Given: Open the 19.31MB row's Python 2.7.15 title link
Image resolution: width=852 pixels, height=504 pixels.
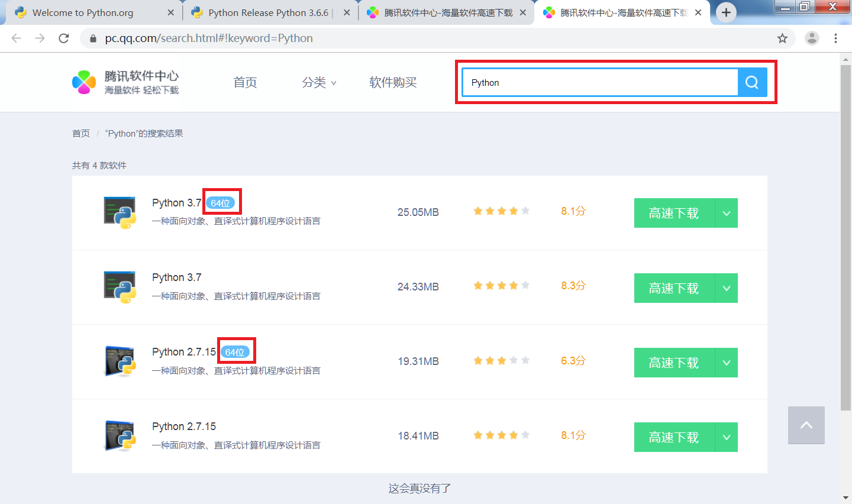Looking at the screenshot, I should tap(183, 352).
